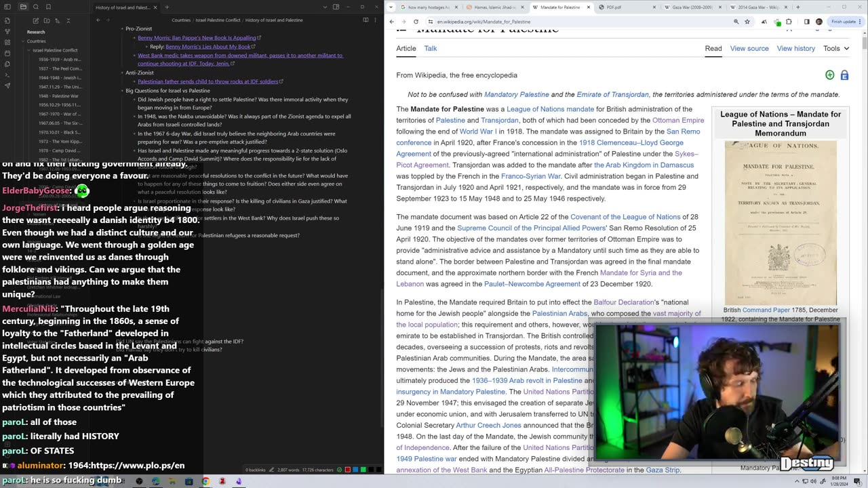Image resolution: width=868 pixels, height=488 pixels.
Task: Open the daily note calendar ribbon icon
Action: pos(7,53)
